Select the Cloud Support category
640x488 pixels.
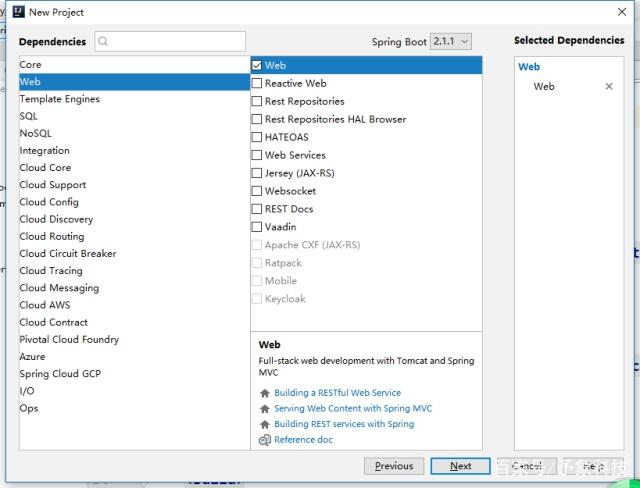[134, 184]
